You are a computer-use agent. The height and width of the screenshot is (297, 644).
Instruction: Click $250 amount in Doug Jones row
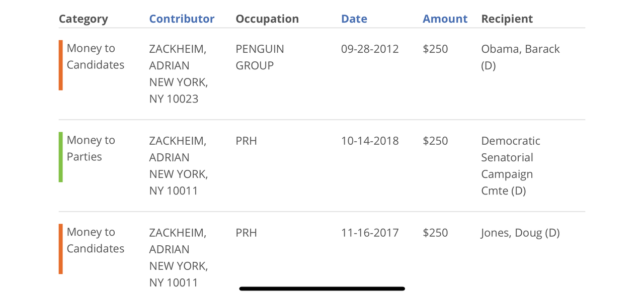click(x=435, y=233)
